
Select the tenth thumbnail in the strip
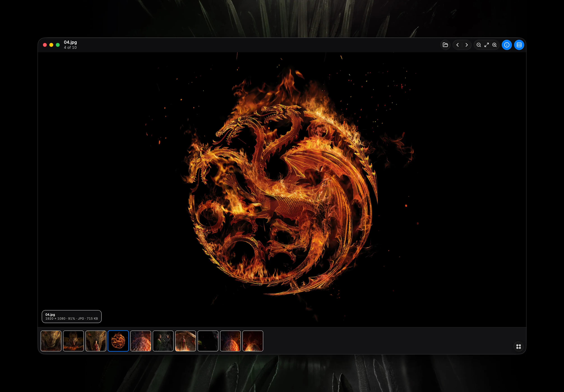253,341
